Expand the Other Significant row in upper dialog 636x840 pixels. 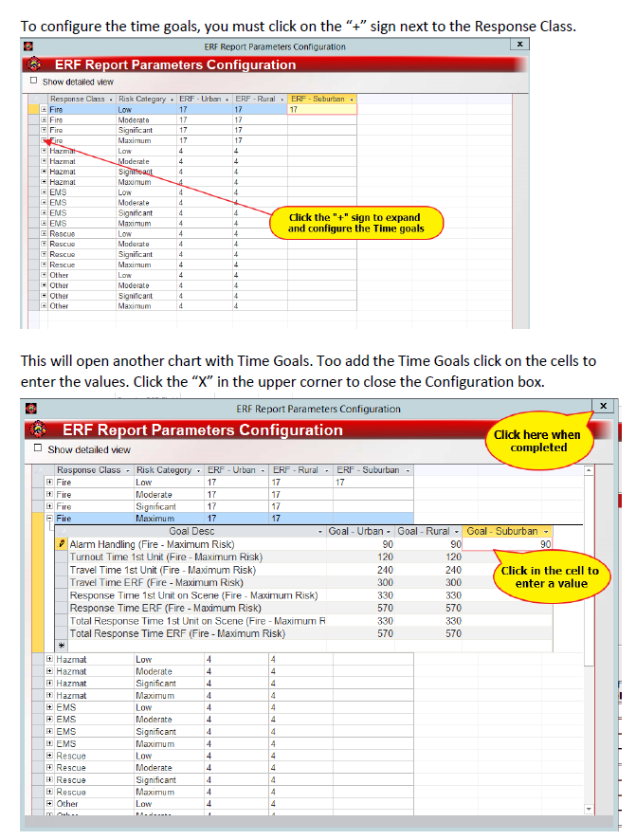pos(45,296)
